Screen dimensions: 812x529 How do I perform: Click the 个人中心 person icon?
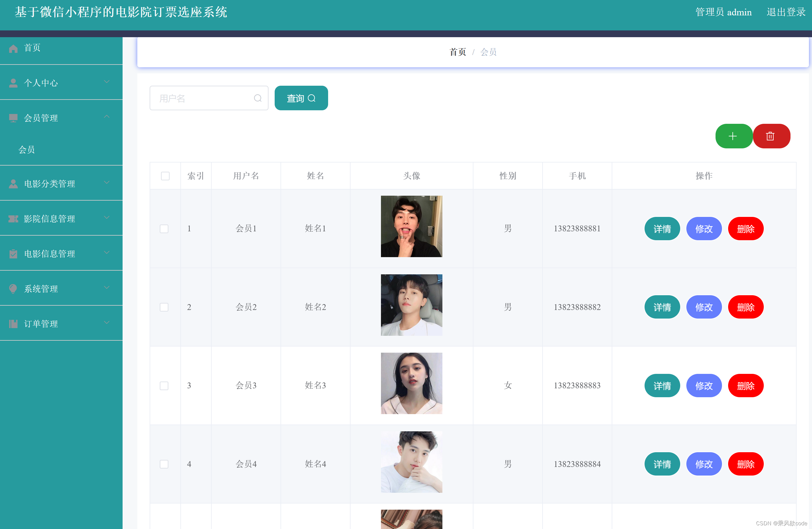[13, 82]
